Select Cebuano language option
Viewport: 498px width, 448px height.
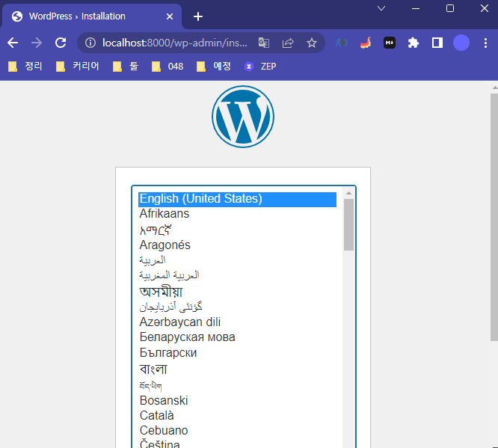point(237,431)
